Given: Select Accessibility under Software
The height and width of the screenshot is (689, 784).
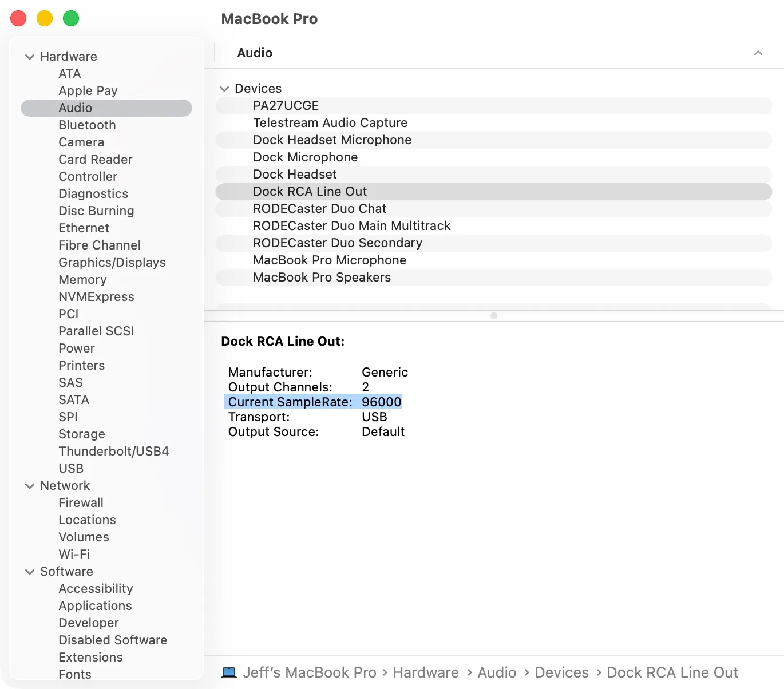Looking at the screenshot, I should [x=96, y=589].
